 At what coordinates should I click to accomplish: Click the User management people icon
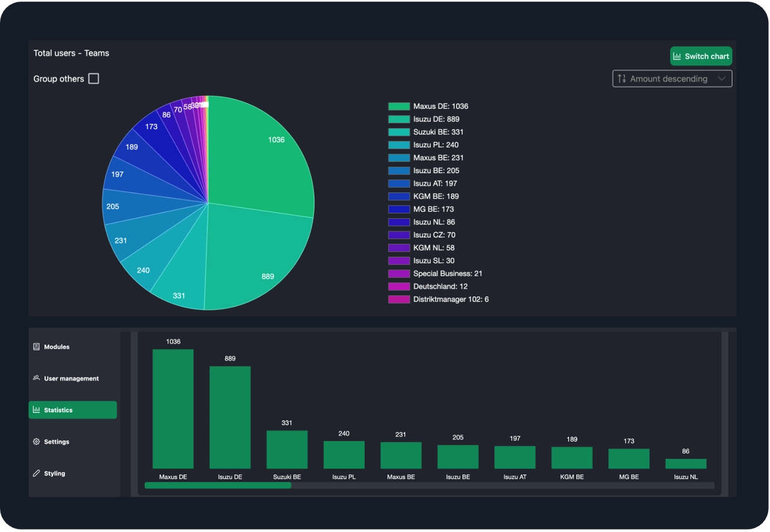click(37, 378)
